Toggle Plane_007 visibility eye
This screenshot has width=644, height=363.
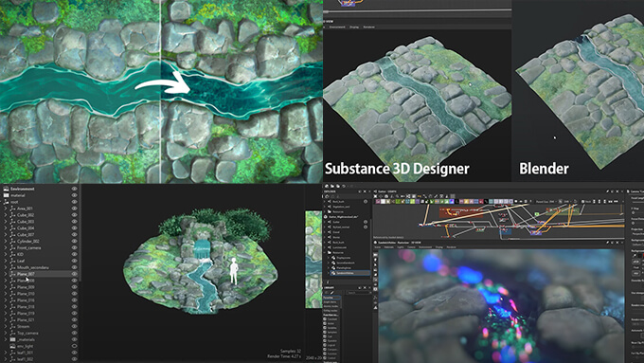[x=74, y=274]
